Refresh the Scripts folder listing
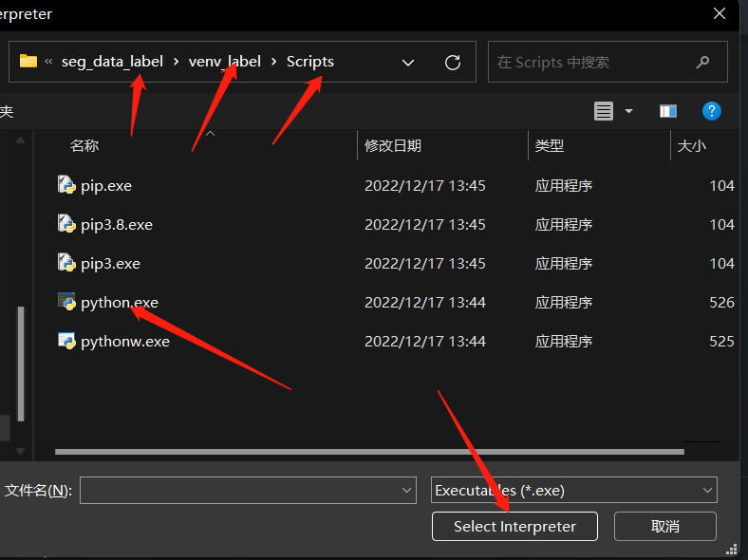 tap(453, 62)
